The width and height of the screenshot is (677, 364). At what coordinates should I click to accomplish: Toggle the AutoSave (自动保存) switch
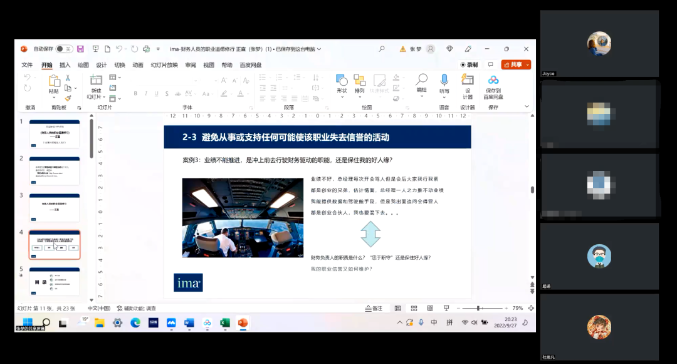[x=64, y=49]
